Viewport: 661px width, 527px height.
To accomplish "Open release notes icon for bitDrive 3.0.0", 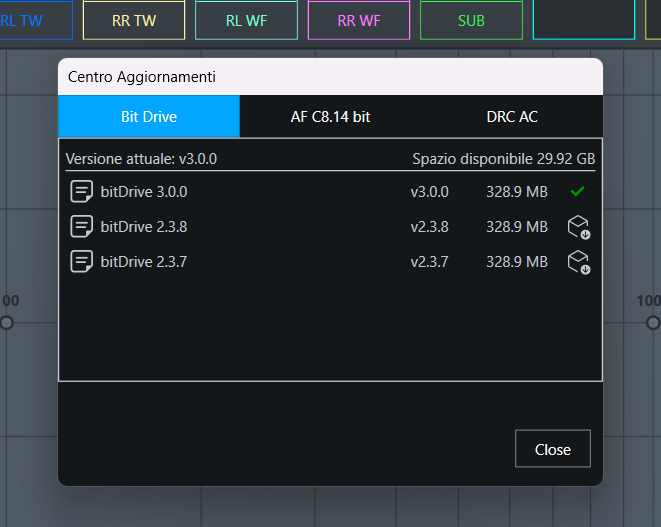I will tap(81, 191).
